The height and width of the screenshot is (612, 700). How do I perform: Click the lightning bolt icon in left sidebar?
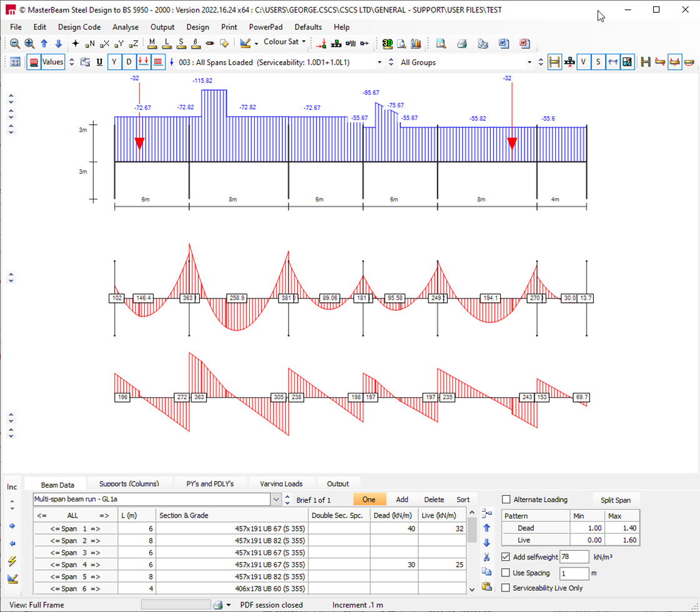(12, 561)
